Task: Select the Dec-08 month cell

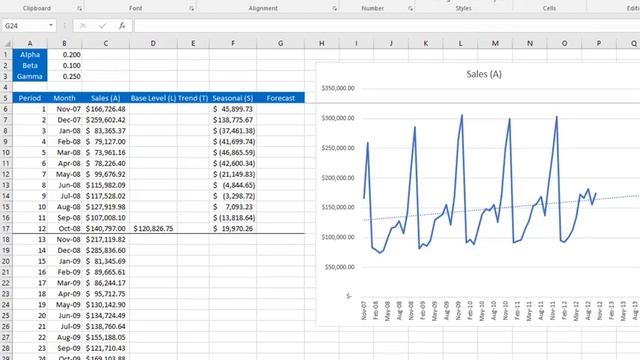Action: point(64,250)
